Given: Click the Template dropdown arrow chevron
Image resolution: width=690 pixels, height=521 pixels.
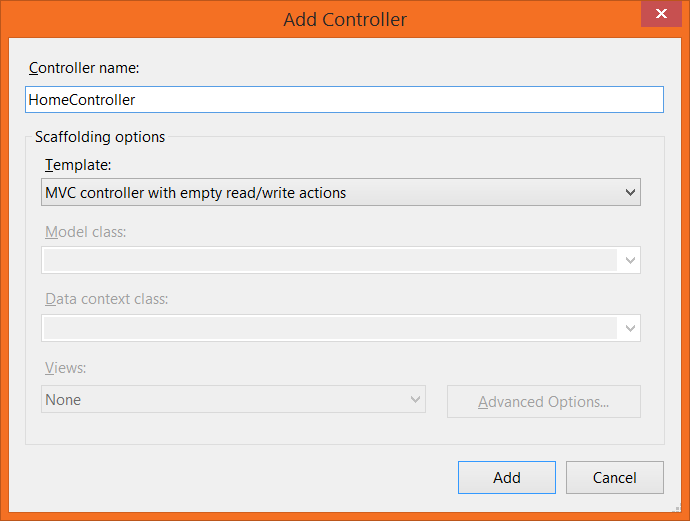Looking at the screenshot, I should tap(629, 192).
